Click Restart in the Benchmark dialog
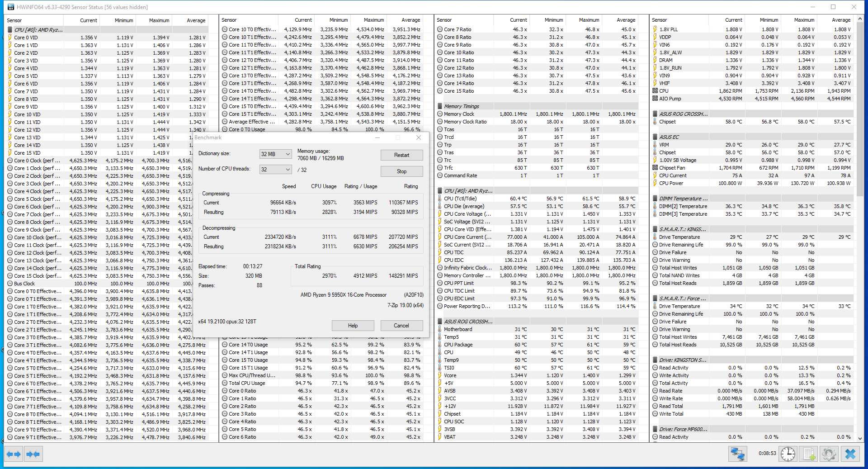The height and width of the screenshot is (469, 868). tap(401, 155)
